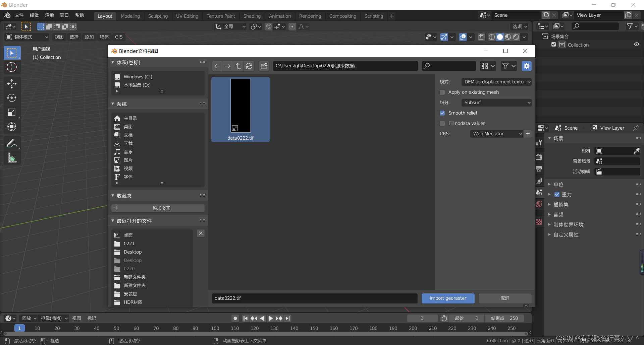Activate the Select Box tool
The image size is (644, 345).
tap(12, 53)
